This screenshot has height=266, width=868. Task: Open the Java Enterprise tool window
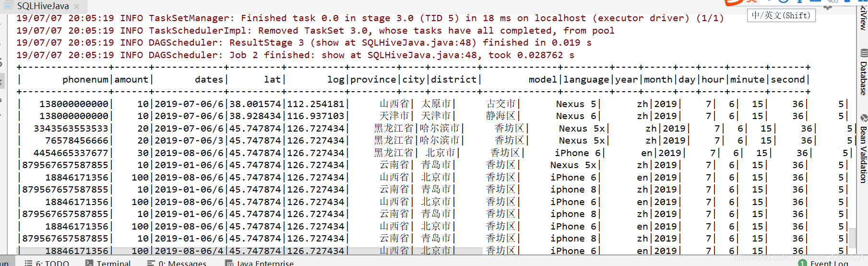point(260,263)
